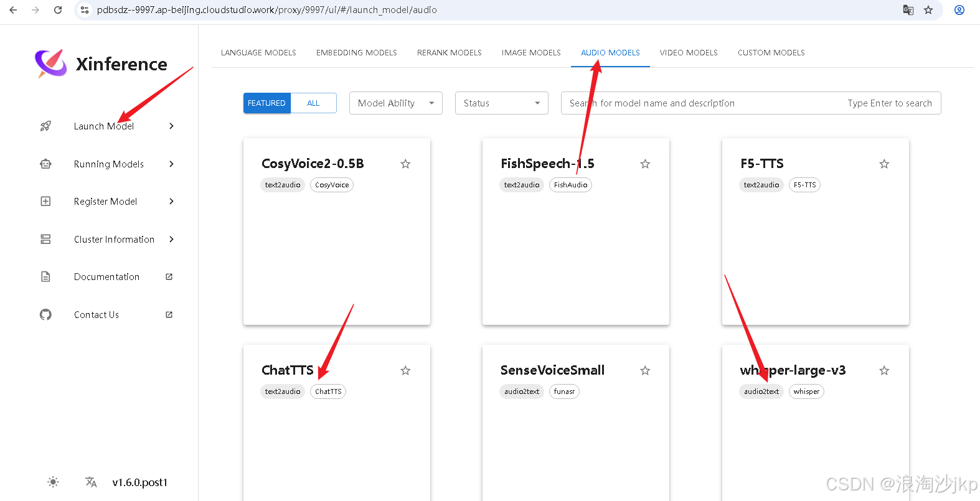The width and height of the screenshot is (980, 501).
Task: Open the Register Model menu entry
Action: pyautogui.click(x=106, y=201)
